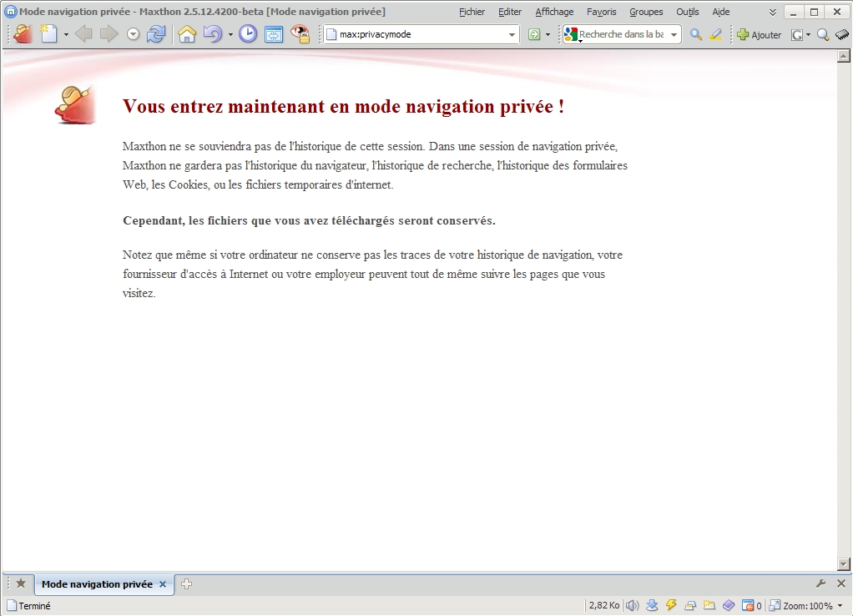Image resolution: width=853 pixels, height=616 pixels.
Task: Maximize the Maxthon window
Action: 815,12
